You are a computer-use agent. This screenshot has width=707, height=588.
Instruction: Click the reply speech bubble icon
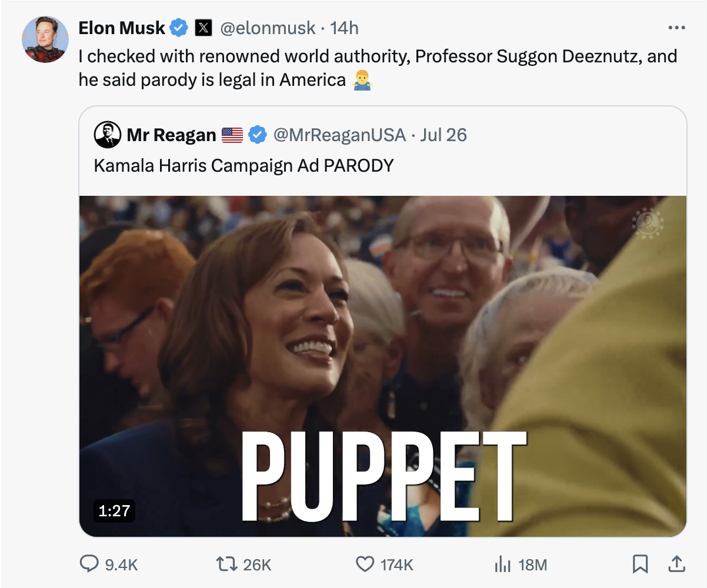[x=89, y=564]
